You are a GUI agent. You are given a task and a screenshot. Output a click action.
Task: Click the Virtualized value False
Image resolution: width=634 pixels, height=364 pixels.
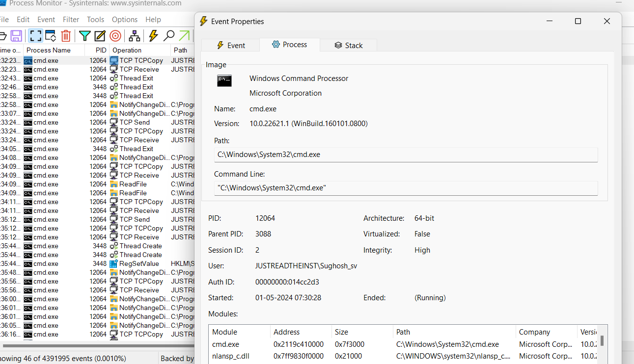[x=422, y=234]
